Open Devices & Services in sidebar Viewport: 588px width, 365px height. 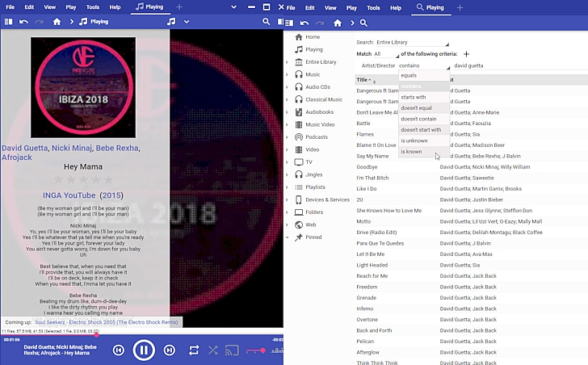click(326, 199)
